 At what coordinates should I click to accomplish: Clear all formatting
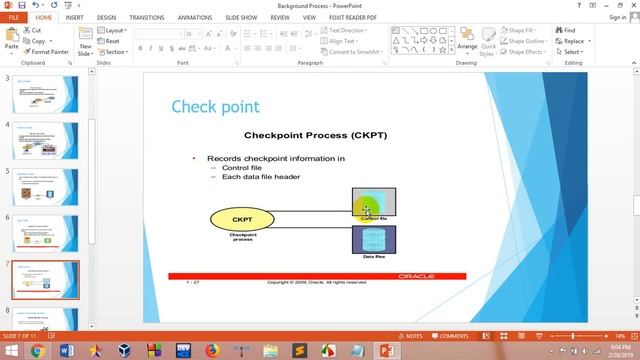(x=233, y=34)
